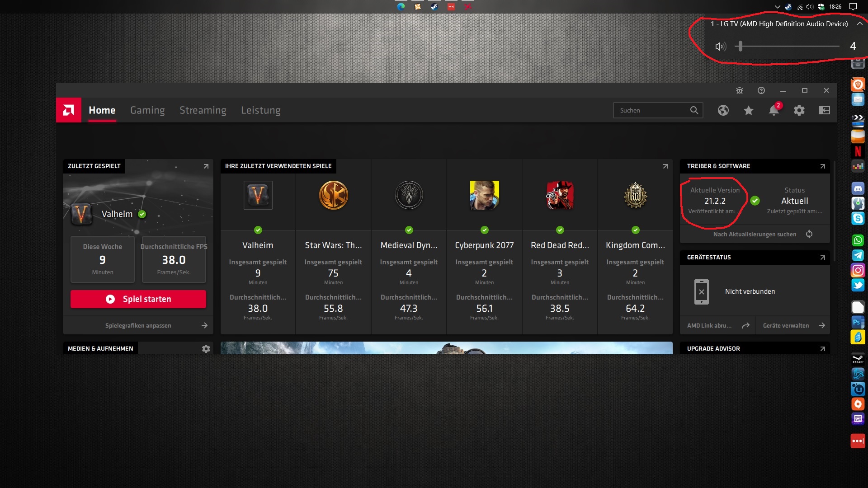The height and width of the screenshot is (488, 868).
Task: Open the Action Center notification icon
Action: [x=853, y=6]
